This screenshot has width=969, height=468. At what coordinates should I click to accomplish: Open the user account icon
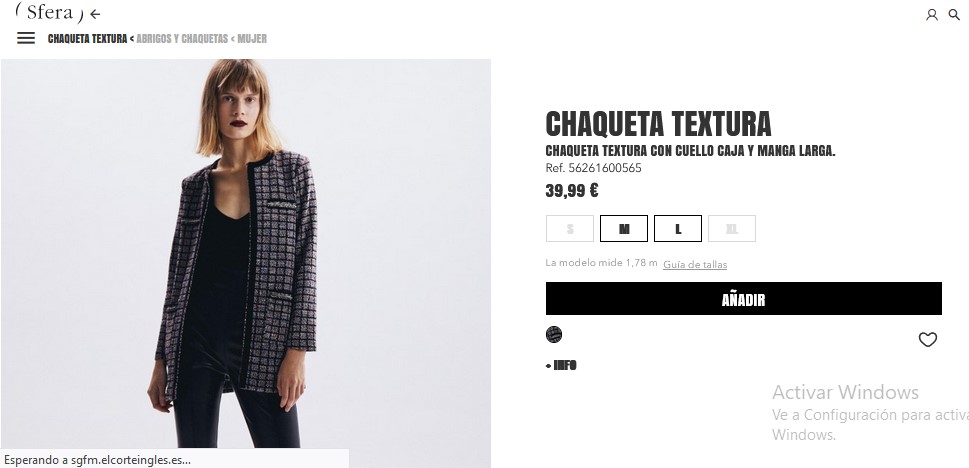[931, 15]
